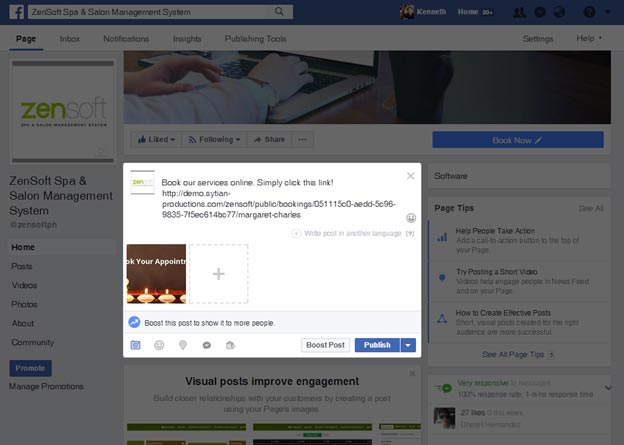Open the Liked dropdown
Viewport: 624px width, 445px height.
pyautogui.click(x=156, y=140)
